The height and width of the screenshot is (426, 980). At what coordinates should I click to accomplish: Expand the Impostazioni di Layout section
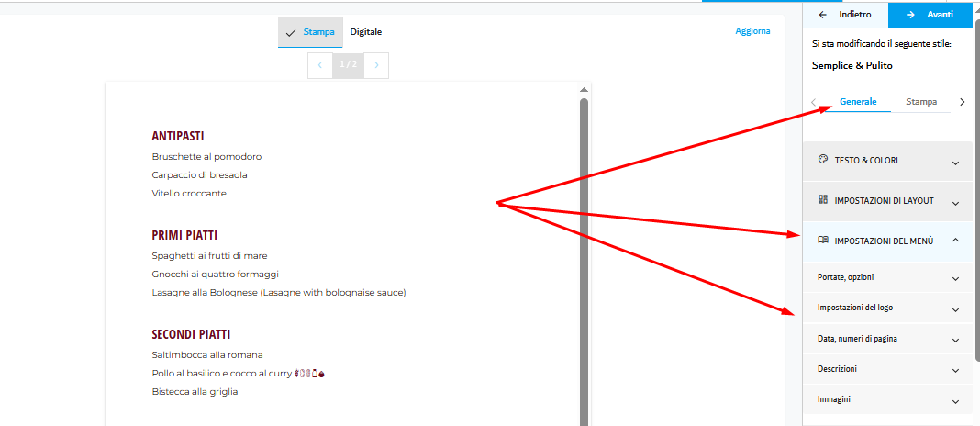pyautogui.click(x=887, y=201)
